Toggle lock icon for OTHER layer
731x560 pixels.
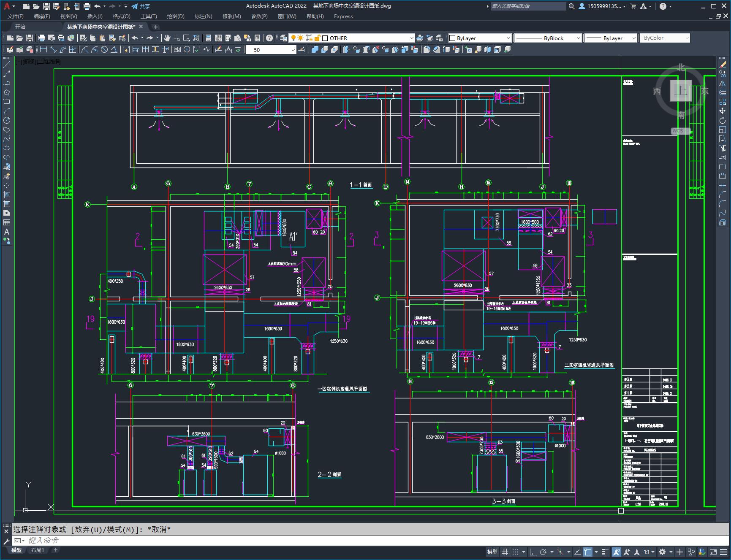317,38
